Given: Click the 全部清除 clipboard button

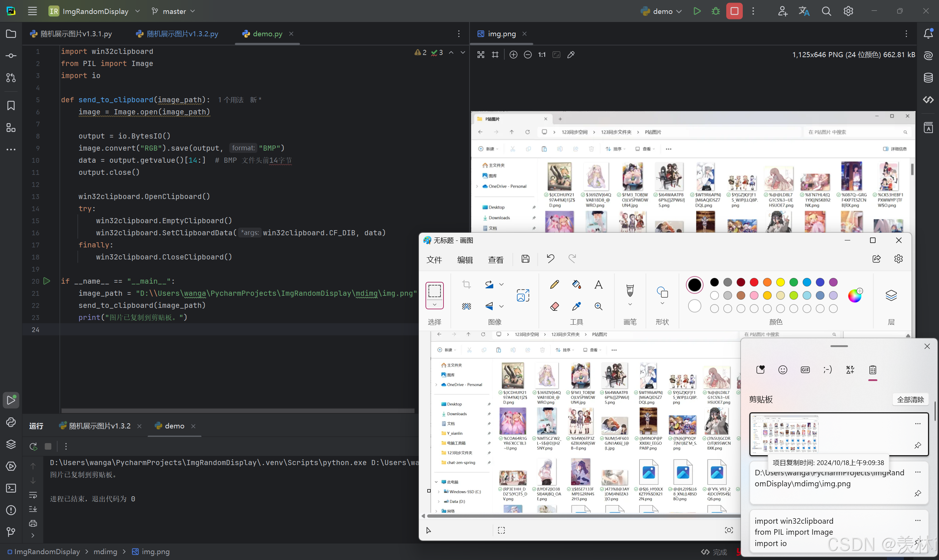Looking at the screenshot, I should (x=910, y=399).
